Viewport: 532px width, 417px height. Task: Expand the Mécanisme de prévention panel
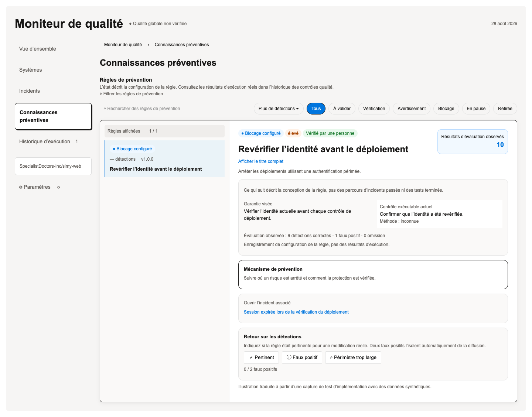(373, 274)
